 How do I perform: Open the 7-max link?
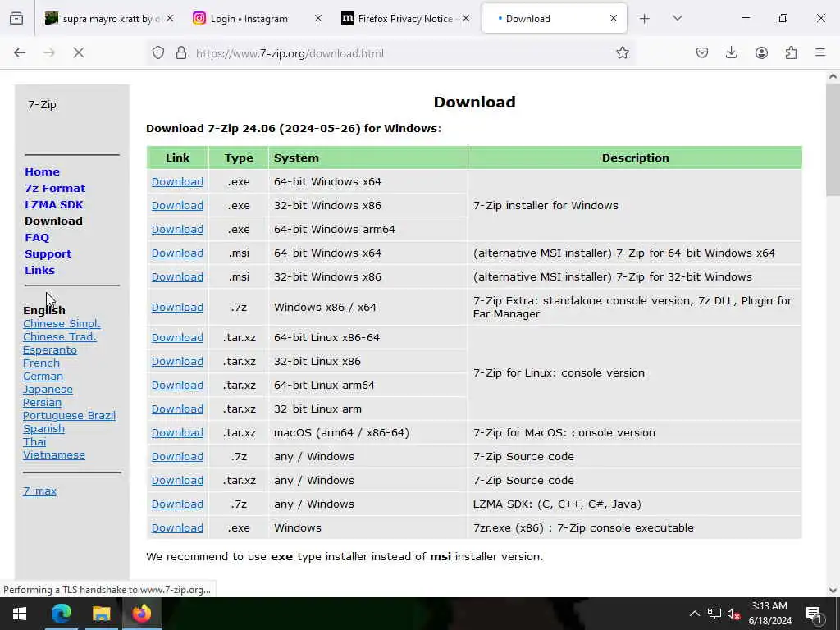pos(39,491)
